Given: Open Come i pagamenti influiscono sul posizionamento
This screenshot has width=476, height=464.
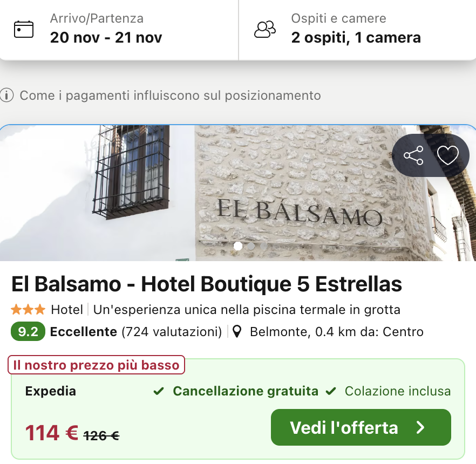Looking at the screenshot, I should click(x=170, y=95).
